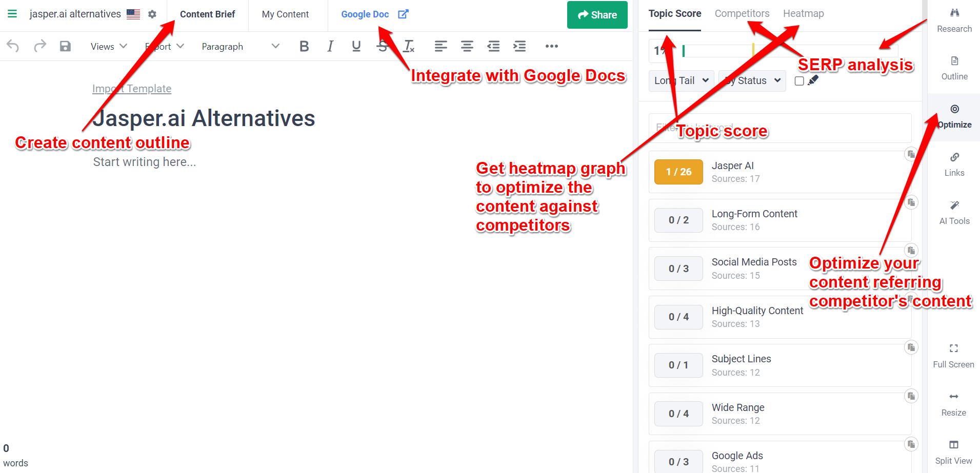This screenshot has width=980, height=473.
Task: Select the Competitors tab
Action: 742,14
